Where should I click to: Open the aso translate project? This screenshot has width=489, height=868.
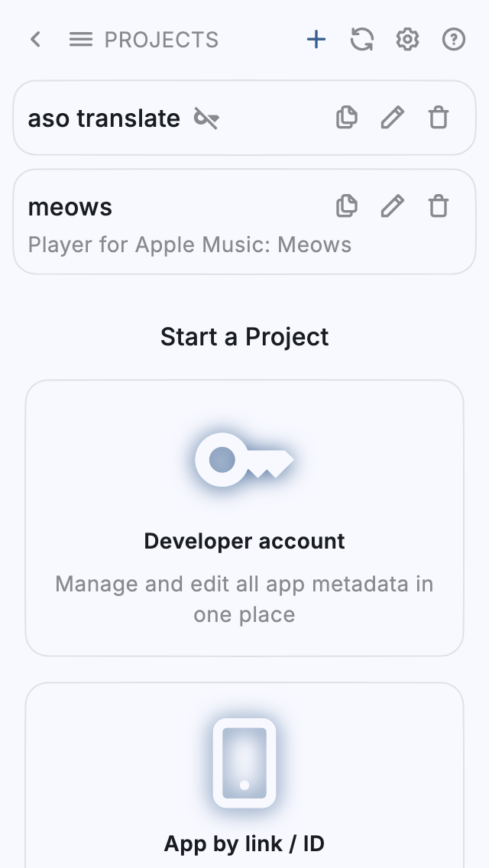[104, 118]
